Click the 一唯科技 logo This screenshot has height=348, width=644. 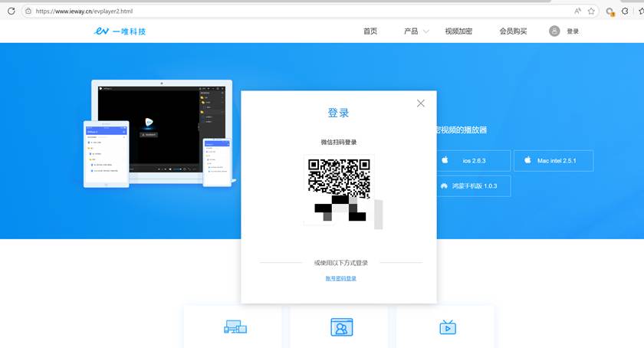[x=120, y=31]
